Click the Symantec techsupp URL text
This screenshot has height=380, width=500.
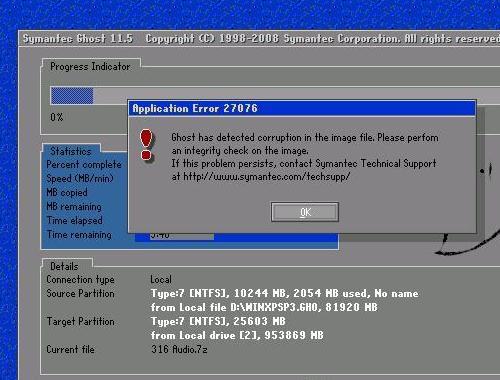click(266, 176)
